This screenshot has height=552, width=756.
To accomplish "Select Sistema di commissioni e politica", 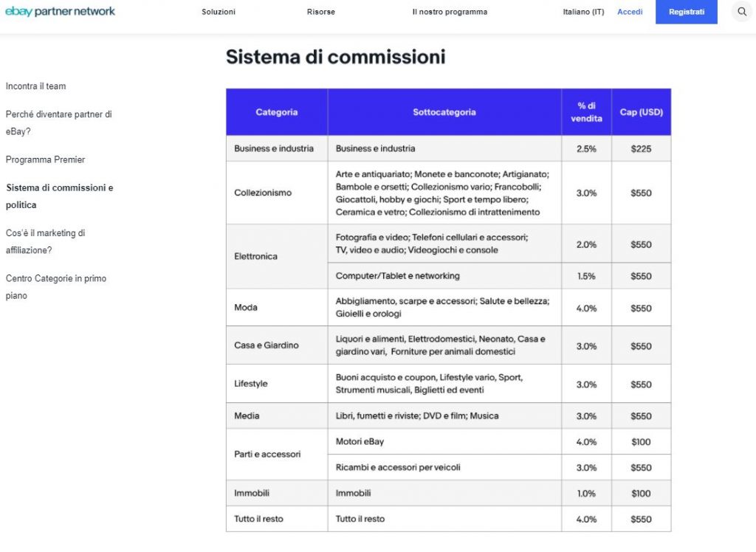I will pyautogui.click(x=59, y=196).
